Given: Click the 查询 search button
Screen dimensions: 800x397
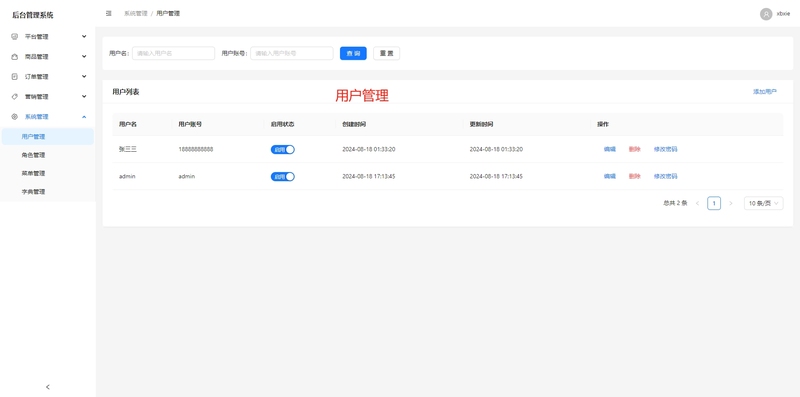Looking at the screenshot, I should point(353,53).
